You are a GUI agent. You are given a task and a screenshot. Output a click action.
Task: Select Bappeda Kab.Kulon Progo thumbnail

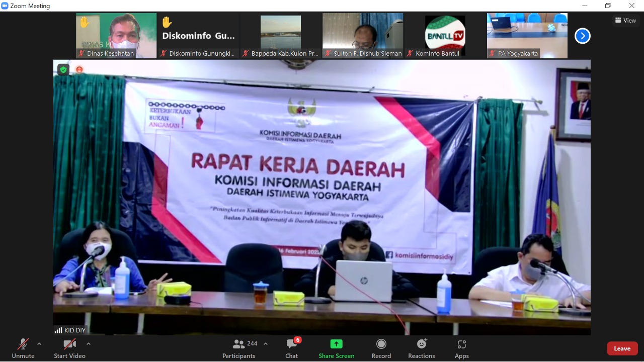coord(281,36)
